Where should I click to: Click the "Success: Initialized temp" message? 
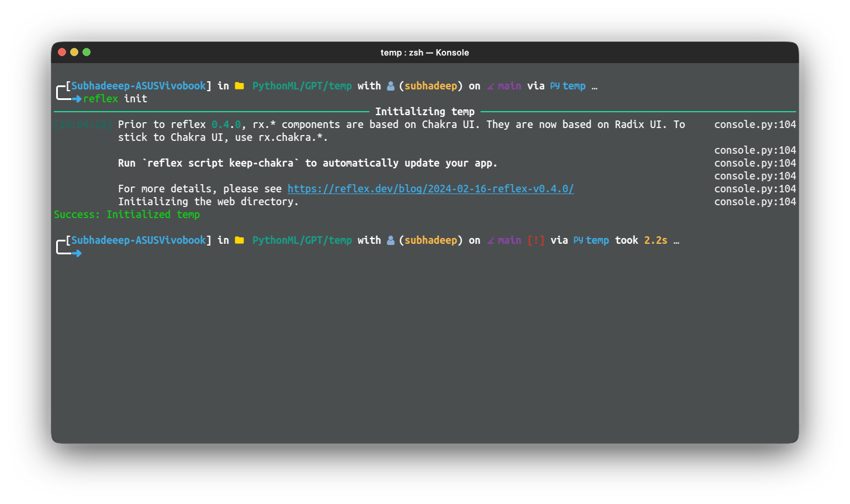[x=127, y=215]
